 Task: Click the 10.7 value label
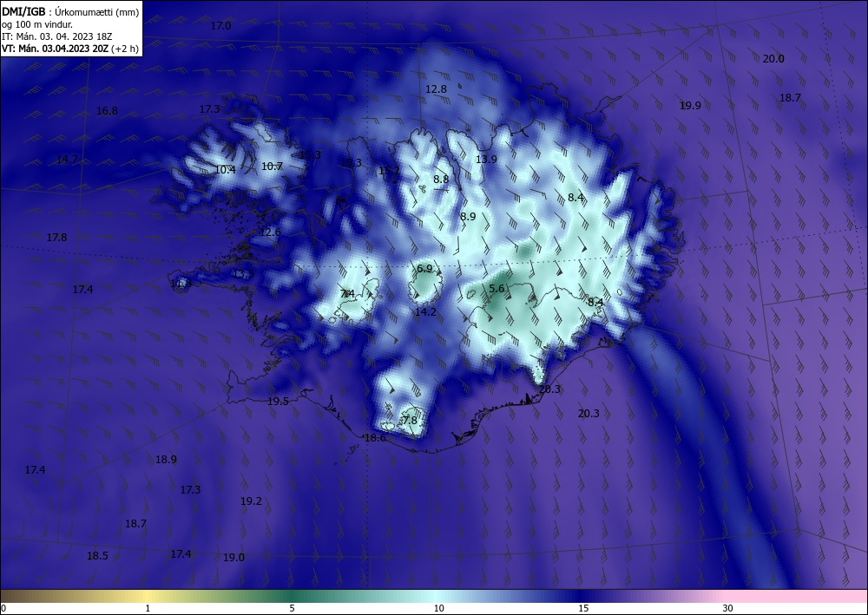[272, 166]
